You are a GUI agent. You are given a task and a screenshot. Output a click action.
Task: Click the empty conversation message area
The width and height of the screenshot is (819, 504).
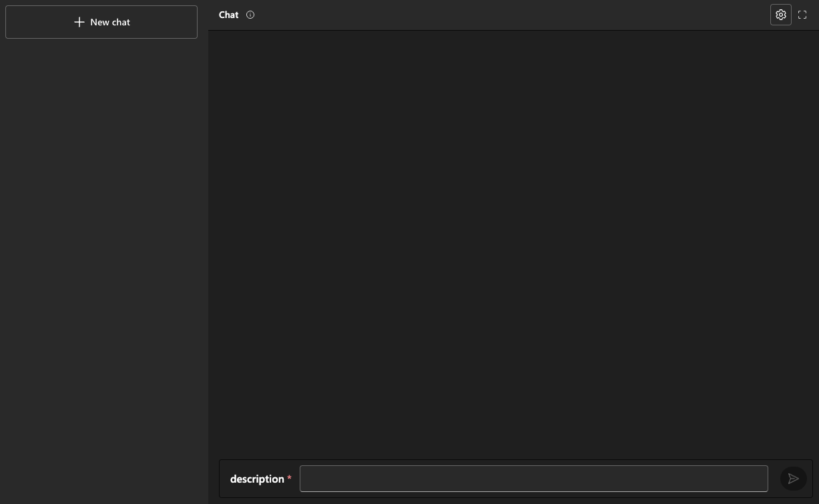click(x=513, y=240)
